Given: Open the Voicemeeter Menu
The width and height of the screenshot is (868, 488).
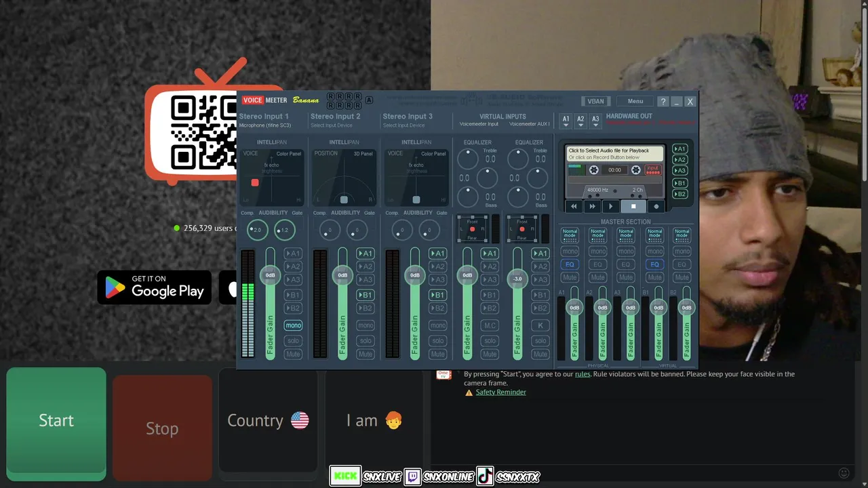Looking at the screenshot, I should click(635, 102).
